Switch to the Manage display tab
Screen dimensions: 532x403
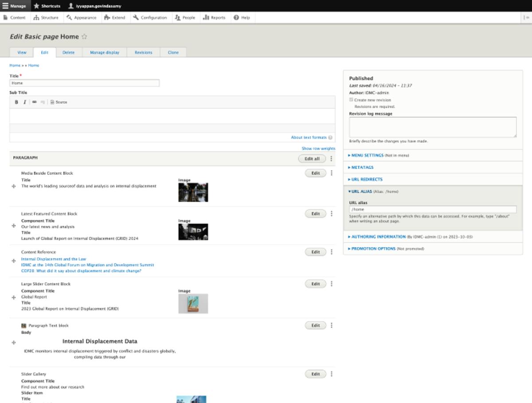[x=105, y=52]
